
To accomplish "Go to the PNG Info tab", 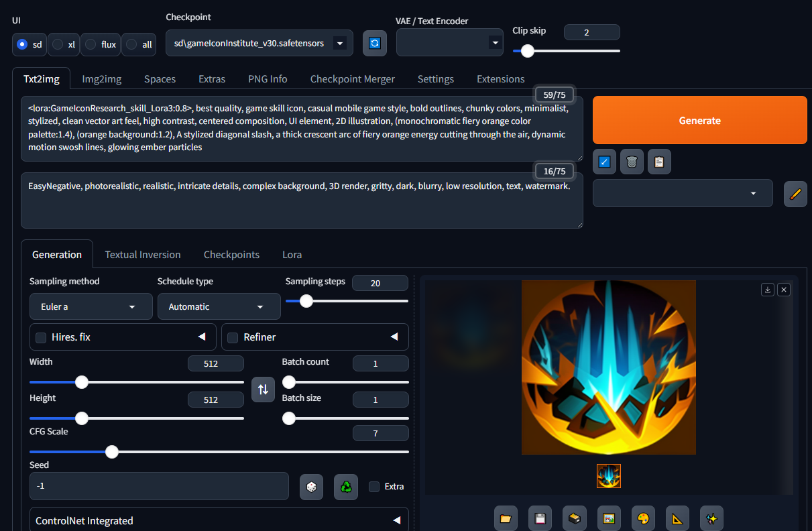I will coord(268,78).
